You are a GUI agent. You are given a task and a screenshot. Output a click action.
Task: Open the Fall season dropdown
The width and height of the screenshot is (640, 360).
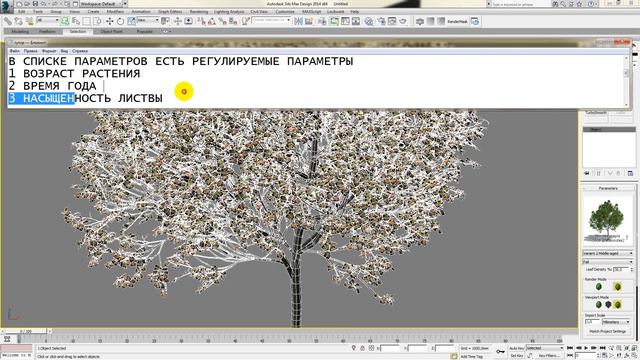[608, 262]
